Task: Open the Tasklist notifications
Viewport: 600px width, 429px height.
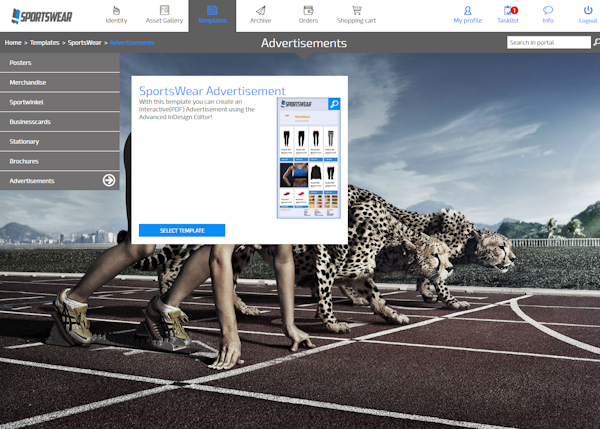Action: (508, 15)
